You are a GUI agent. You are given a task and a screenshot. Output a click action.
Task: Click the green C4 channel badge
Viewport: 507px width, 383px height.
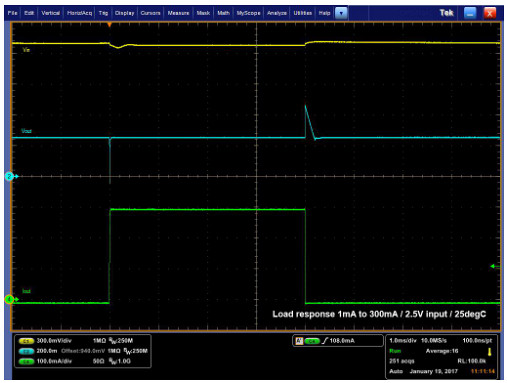pyautogui.click(x=26, y=361)
